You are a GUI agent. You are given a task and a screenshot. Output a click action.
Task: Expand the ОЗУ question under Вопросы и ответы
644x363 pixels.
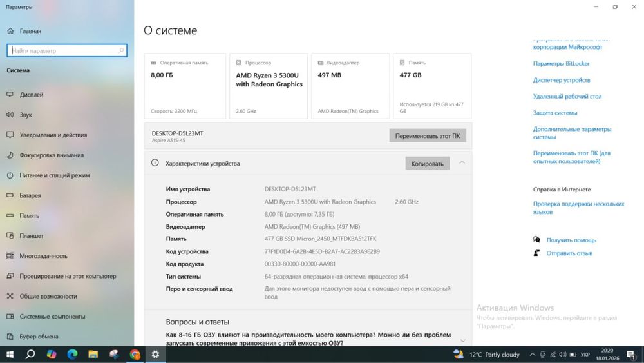coord(463,340)
